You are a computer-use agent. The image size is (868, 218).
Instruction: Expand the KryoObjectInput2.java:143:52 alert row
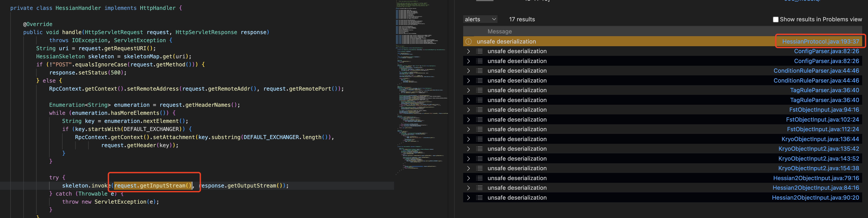click(468, 159)
